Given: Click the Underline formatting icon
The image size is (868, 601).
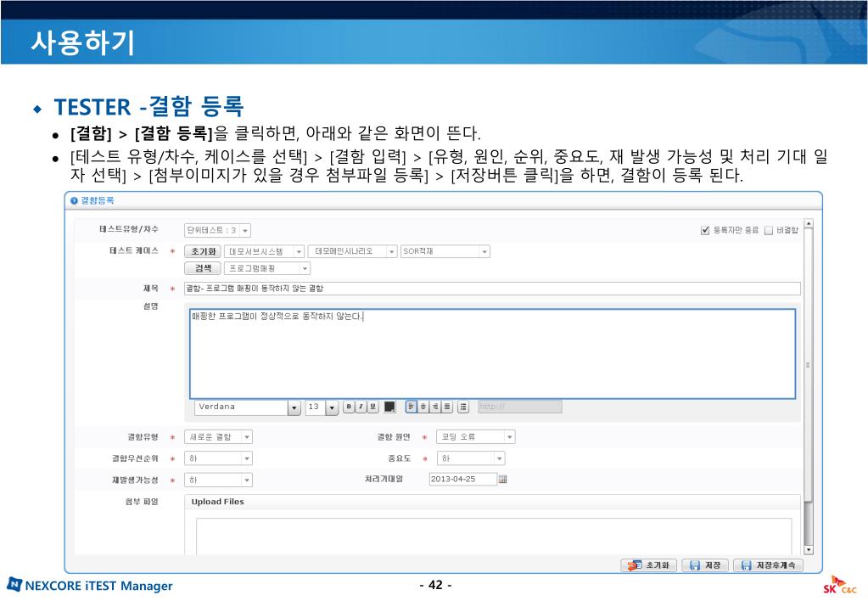Looking at the screenshot, I should point(373,407).
